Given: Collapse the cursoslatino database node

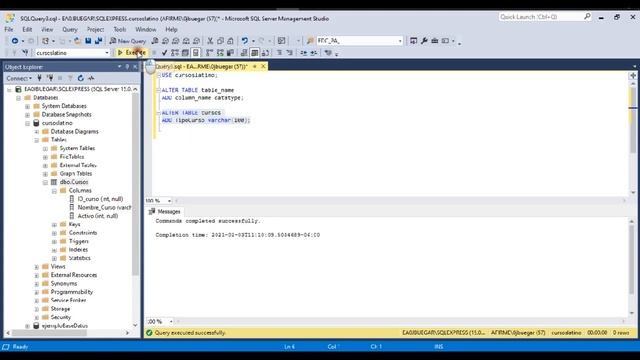Looking at the screenshot, I should (x=27, y=123).
